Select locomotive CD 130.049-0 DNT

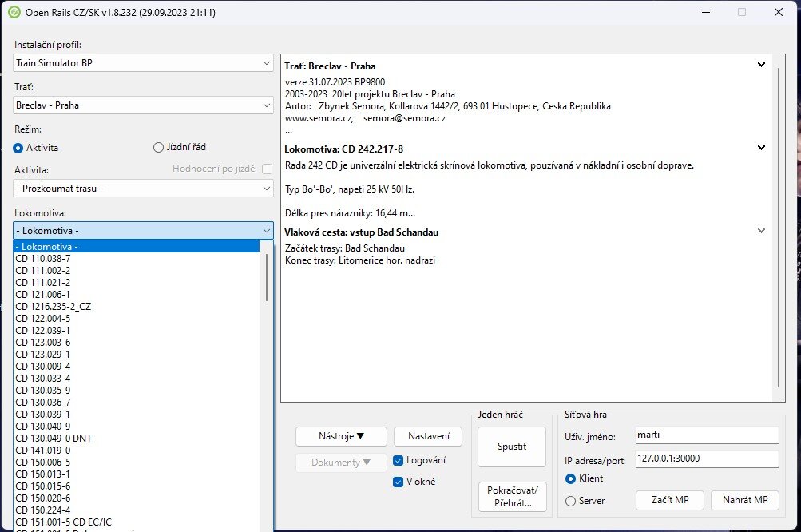[137, 439]
